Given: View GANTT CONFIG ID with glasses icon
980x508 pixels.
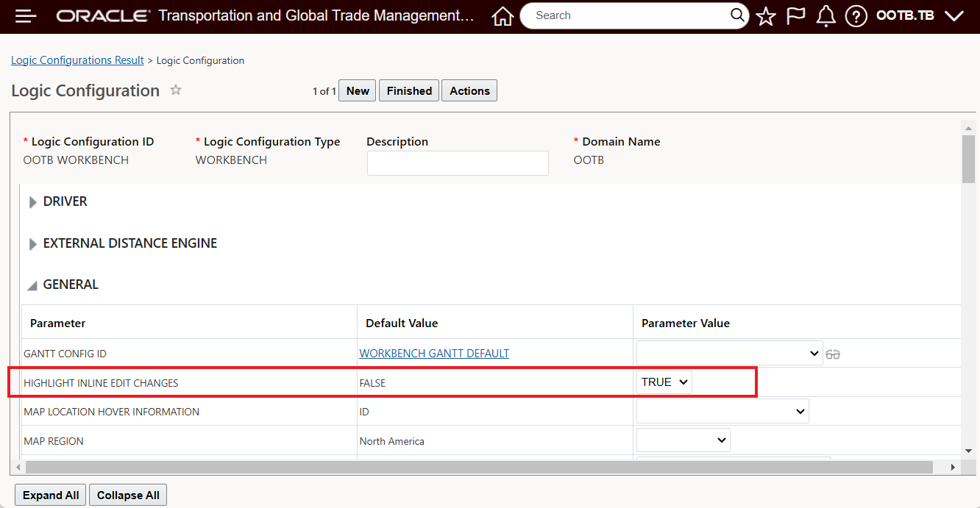Looking at the screenshot, I should click(833, 354).
